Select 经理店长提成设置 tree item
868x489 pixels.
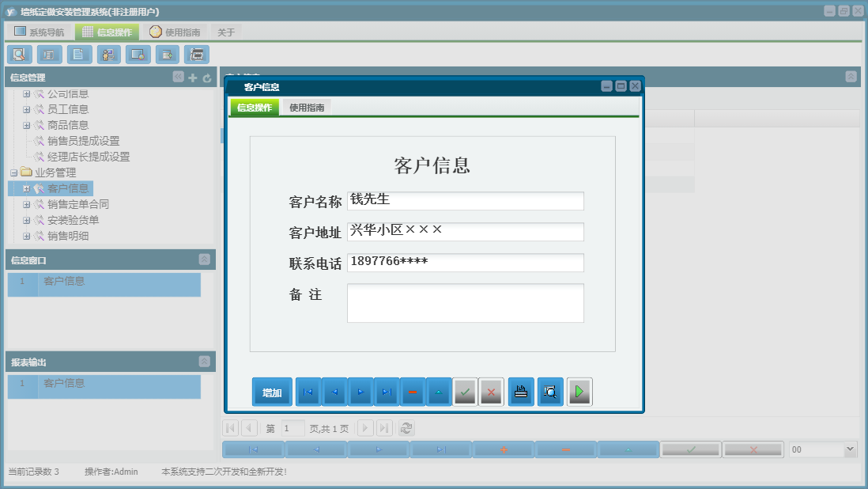pyautogui.click(x=89, y=157)
